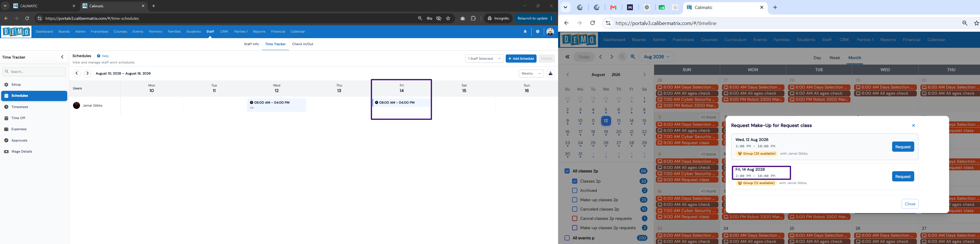Switch to the Staff Info tab
Screen dimensions: 980x244
[251, 44]
